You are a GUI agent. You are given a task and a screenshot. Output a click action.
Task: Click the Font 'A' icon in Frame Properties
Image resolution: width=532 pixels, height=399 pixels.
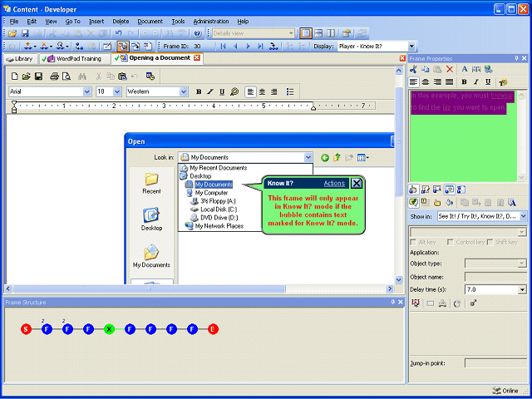tap(465, 69)
